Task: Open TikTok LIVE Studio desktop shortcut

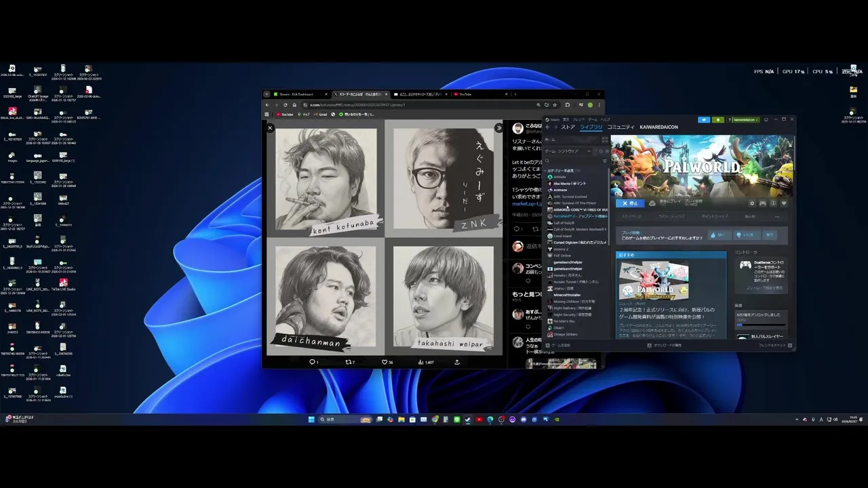Action: (x=63, y=285)
